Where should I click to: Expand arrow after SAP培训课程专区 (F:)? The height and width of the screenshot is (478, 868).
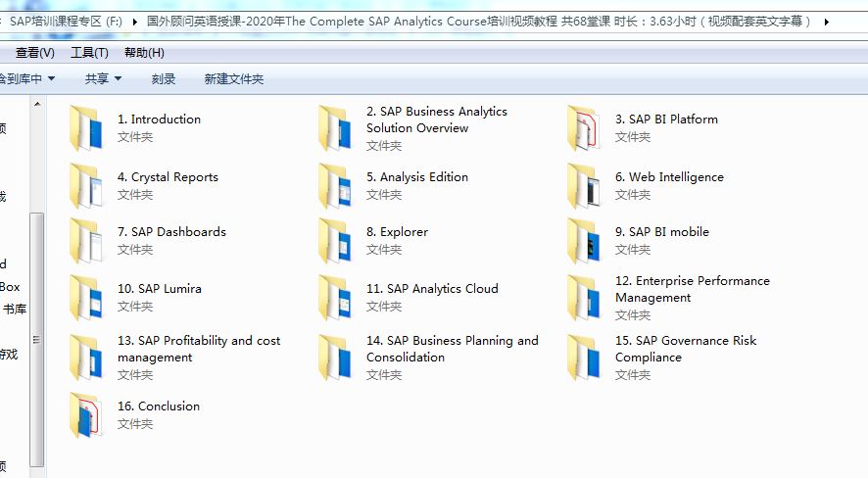pyautogui.click(x=134, y=23)
